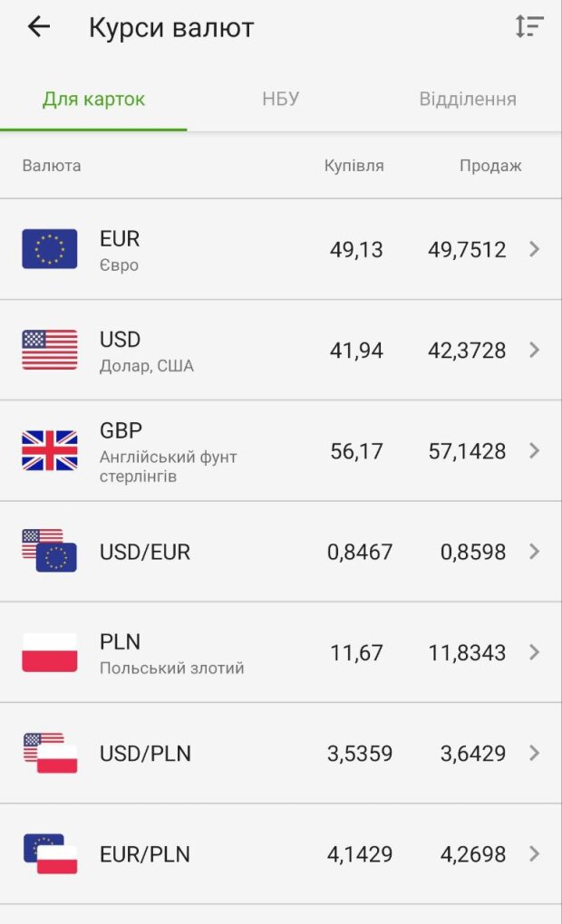Tap the EUR European Union flag icon
Viewport: 562px width, 924px height.
[x=50, y=249]
